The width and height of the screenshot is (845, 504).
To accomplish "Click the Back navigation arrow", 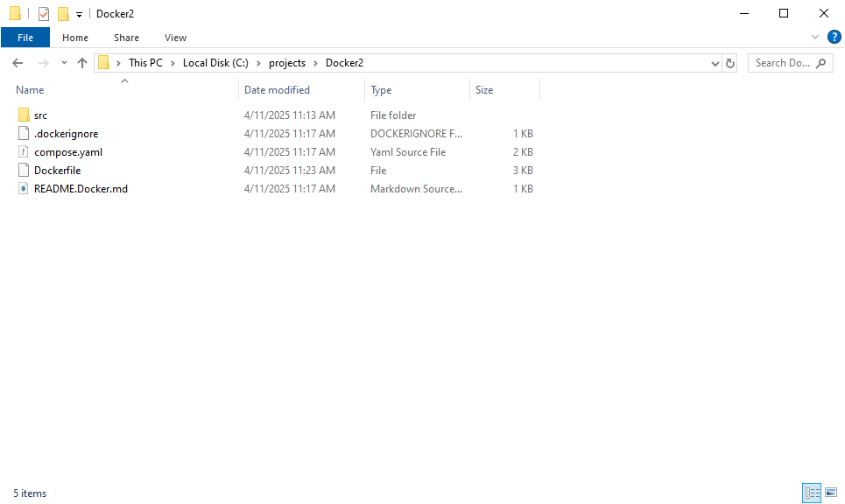I will [18, 63].
